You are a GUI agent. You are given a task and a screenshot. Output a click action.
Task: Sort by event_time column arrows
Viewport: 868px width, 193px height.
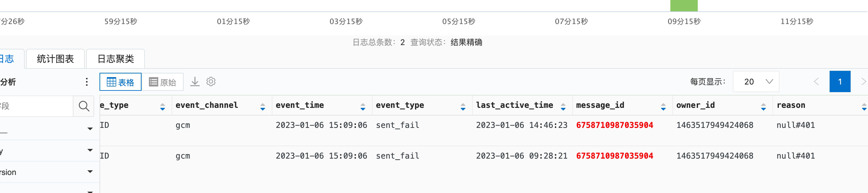pyautogui.click(x=363, y=107)
